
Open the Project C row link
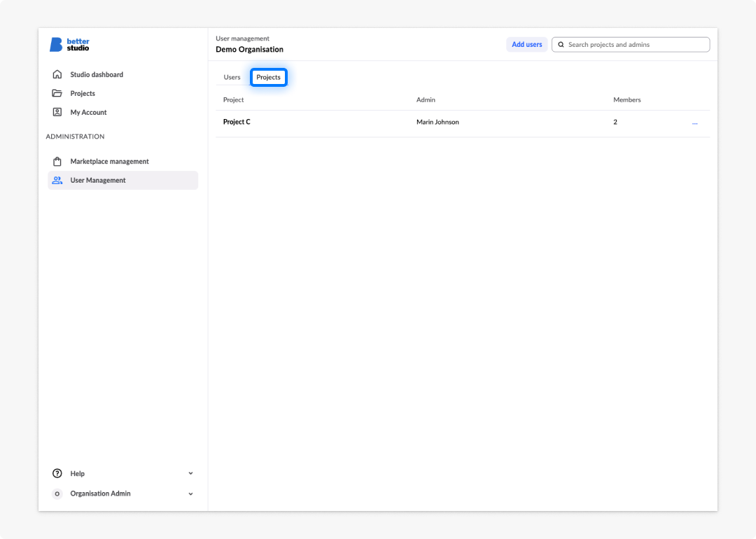click(x=237, y=122)
